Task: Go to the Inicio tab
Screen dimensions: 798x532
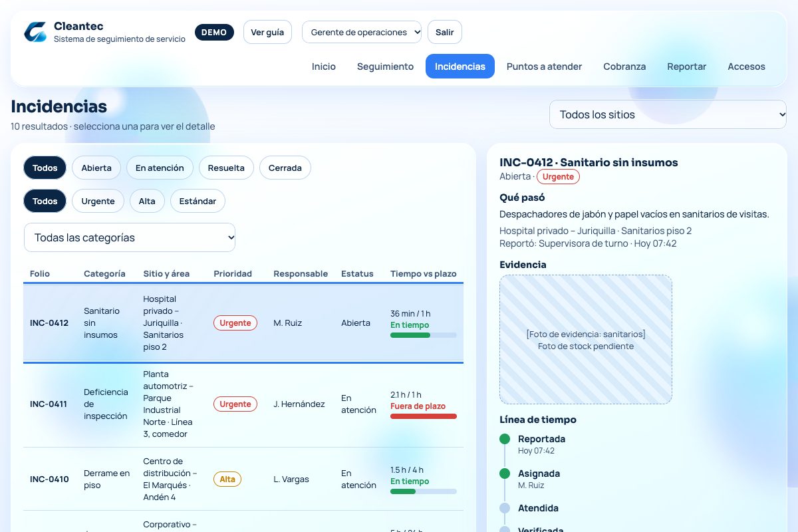Action: pyautogui.click(x=324, y=66)
